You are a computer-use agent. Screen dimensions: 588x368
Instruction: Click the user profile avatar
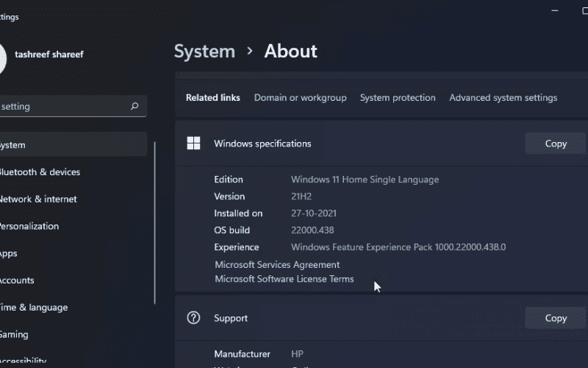pyautogui.click(x=2, y=60)
